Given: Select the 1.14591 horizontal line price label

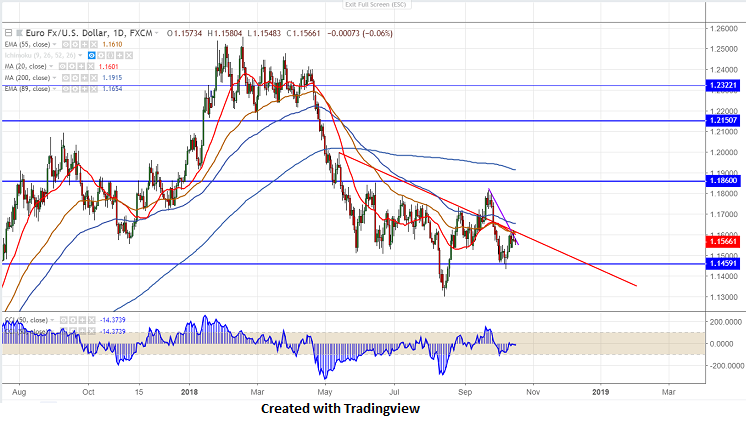Looking at the screenshot, I should tap(723, 263).
